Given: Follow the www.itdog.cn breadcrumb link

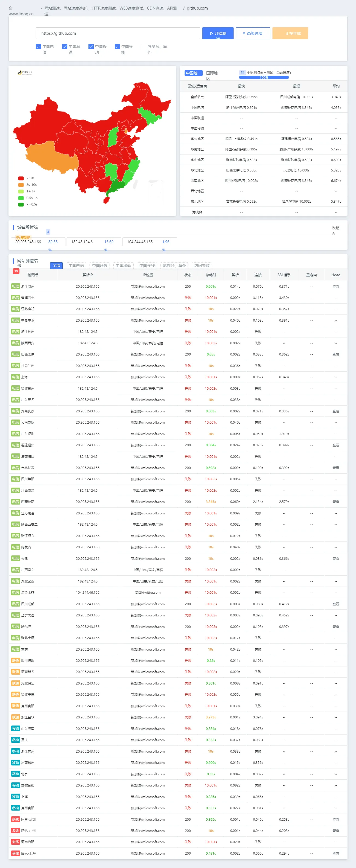Looking at the screenshot, I should (21, 14).
